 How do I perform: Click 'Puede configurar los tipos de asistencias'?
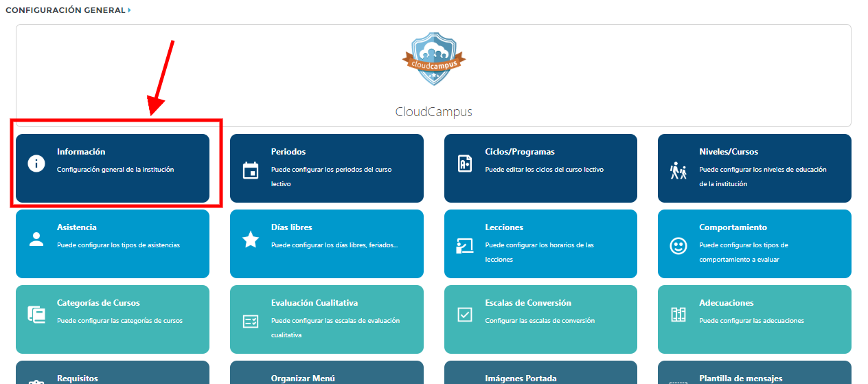pos(118,245)
